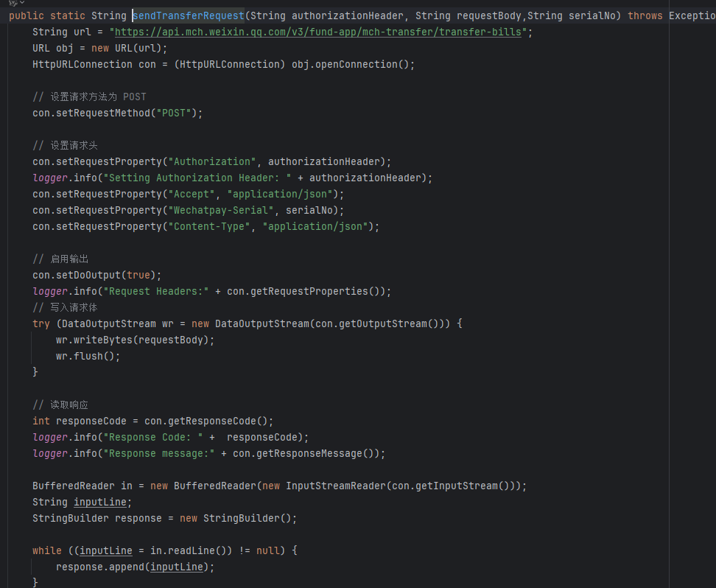This screenshot has width=716, height=588.
Task: Open the api.mch.weixin.qq.com transfer-bills URL link
Action: pyautogui.click(x=317, y=32)
